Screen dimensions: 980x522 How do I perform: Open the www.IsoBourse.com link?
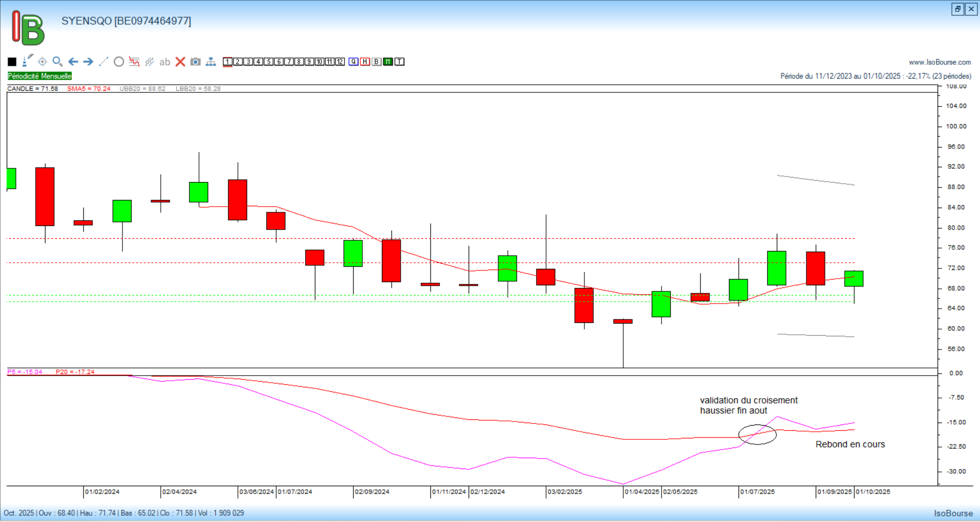tap(940, 62)
